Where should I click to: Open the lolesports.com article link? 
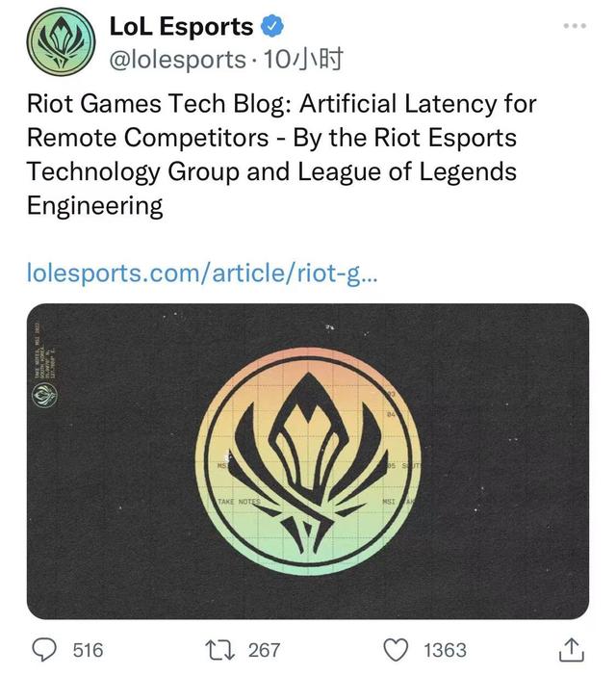click(x=202, y=273)
